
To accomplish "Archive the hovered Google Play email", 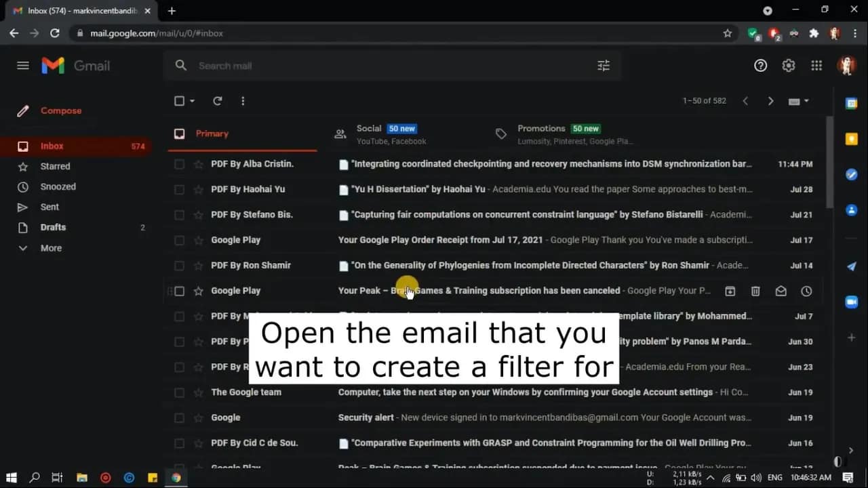I will click(x=730, y=291).
